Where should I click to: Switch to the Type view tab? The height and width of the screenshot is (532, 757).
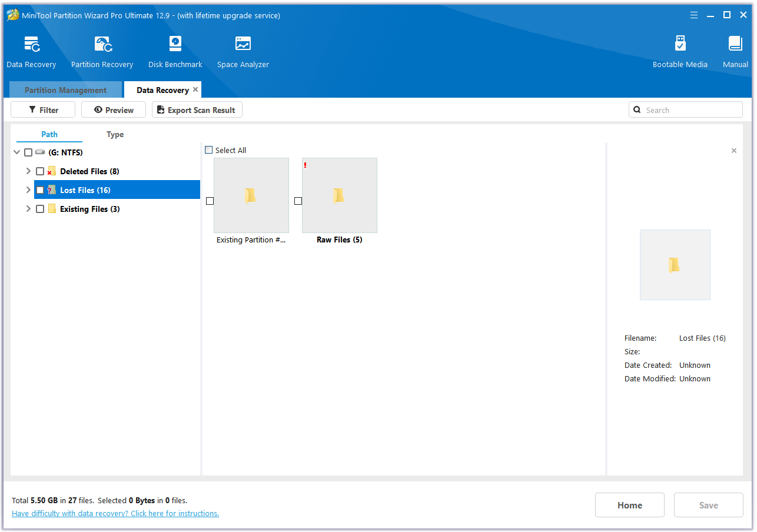pyautogui.click(x=115, y=134)
